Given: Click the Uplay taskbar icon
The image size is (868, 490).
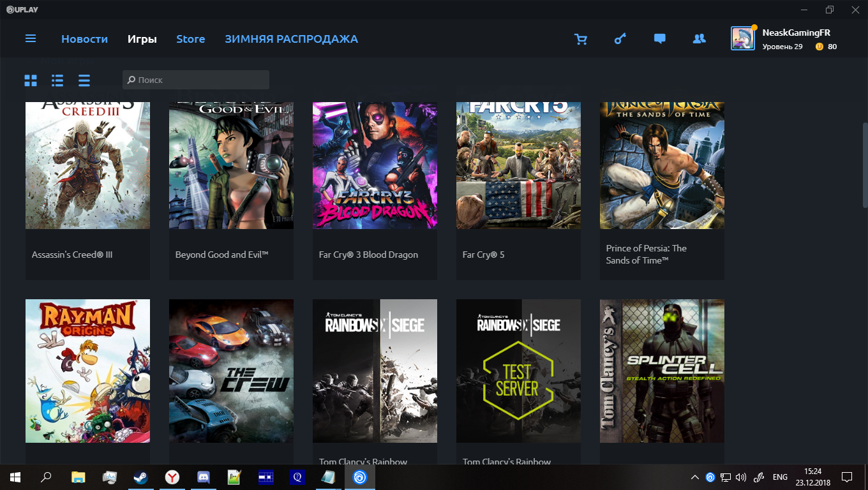Looking at the screenshot, I should 360,477.
